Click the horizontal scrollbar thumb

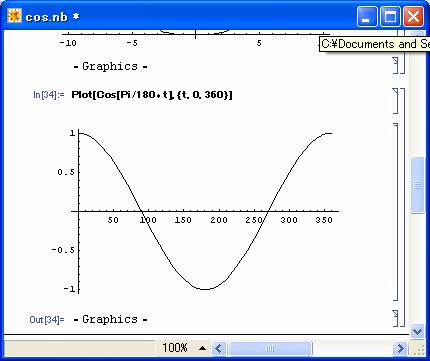tap(269, 349)
